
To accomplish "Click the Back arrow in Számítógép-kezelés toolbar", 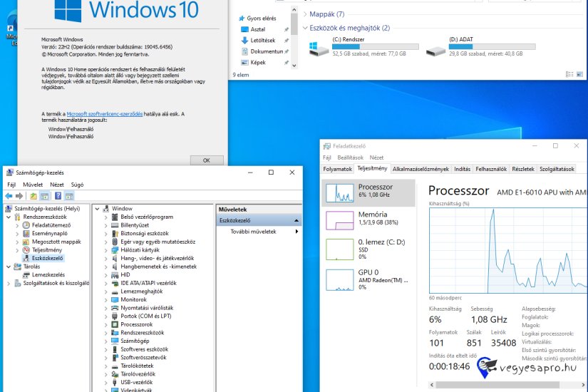I will pyautogui.click(x=9, y=196).
